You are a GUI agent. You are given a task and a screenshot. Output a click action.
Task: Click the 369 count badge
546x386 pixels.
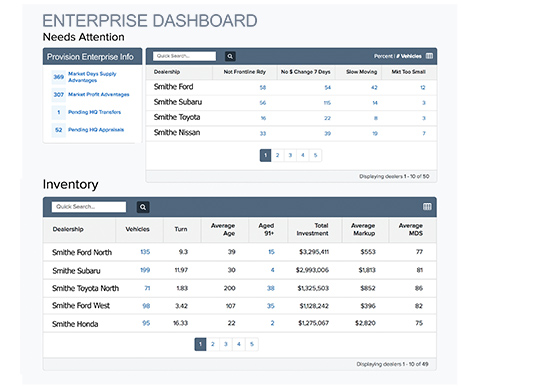pos(58,77)
